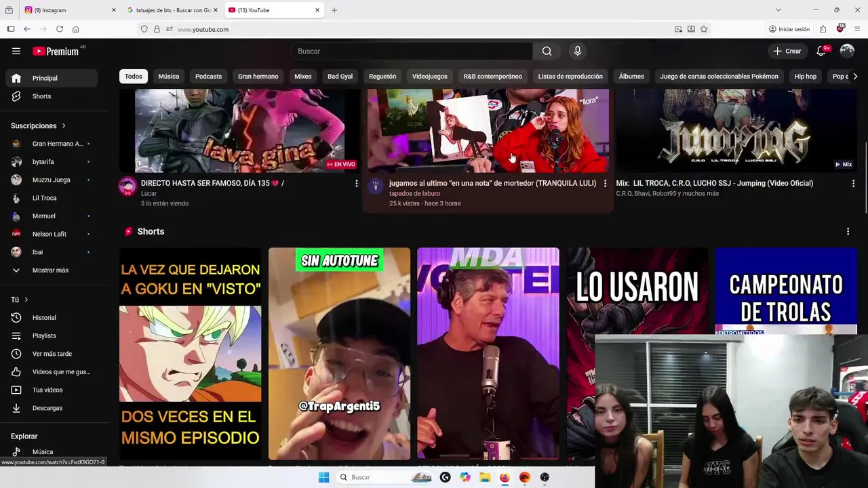Open the Lucar channel name link
Screen dimensions: 868x488
pos(149,193)
